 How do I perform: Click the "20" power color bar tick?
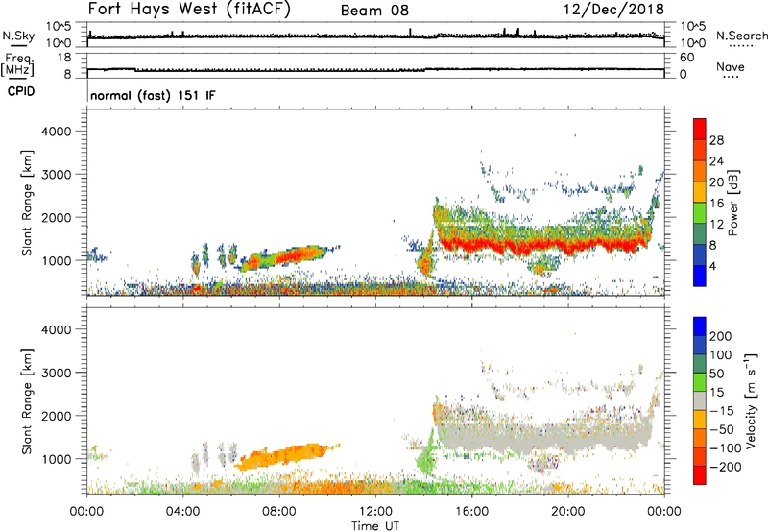tap(716, 182)
